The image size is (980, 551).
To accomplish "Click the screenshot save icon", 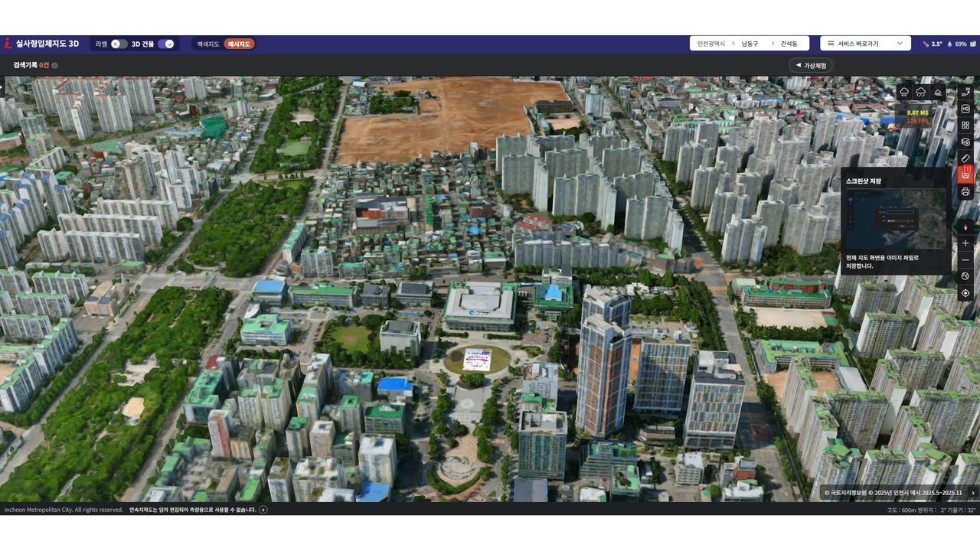I will [x=965, y=175].
